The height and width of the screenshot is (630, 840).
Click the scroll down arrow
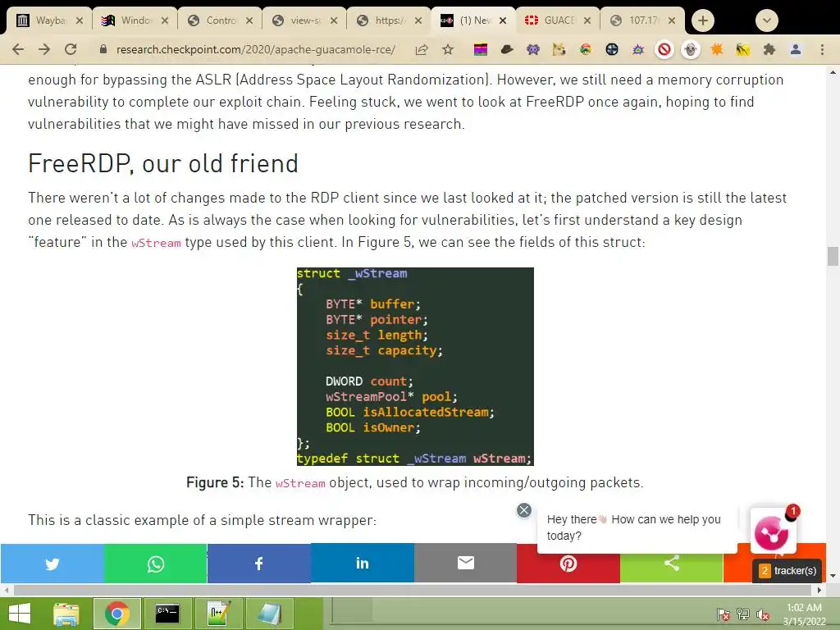tap(833, 577)
